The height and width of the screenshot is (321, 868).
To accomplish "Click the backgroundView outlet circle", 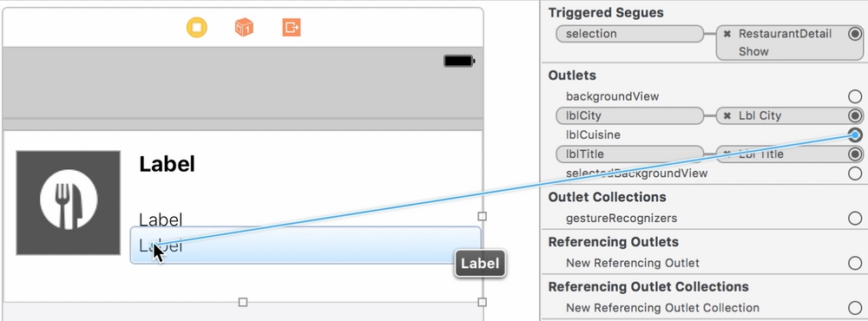I will click(855, 96).
